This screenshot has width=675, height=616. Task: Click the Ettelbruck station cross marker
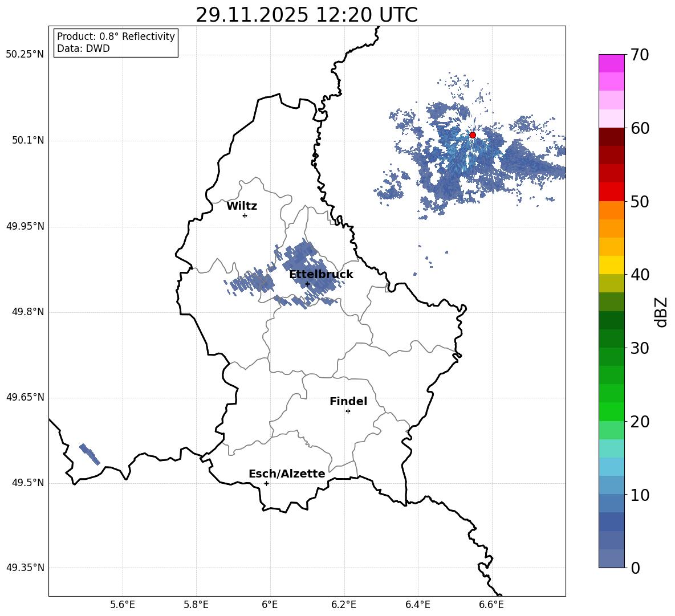point(307,284)
